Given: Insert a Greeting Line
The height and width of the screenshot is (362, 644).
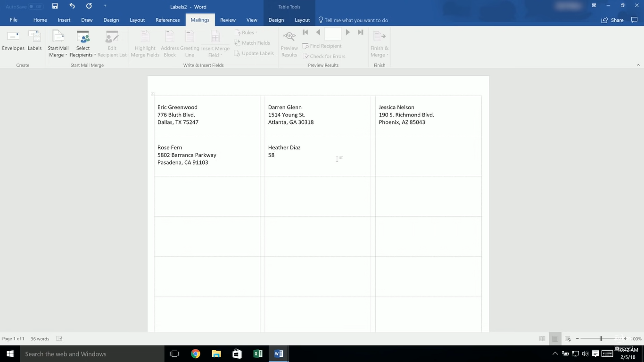Looking at the screenshot, I should pos(190,42).
